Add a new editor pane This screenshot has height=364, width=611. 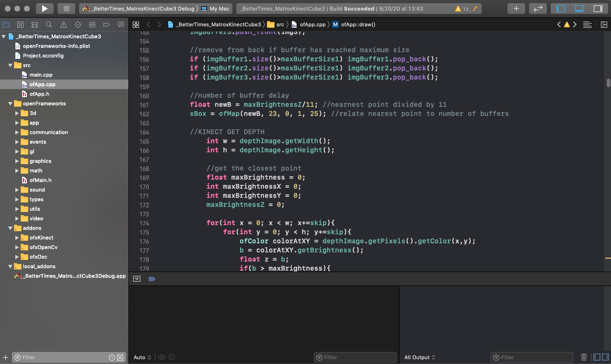604,24
